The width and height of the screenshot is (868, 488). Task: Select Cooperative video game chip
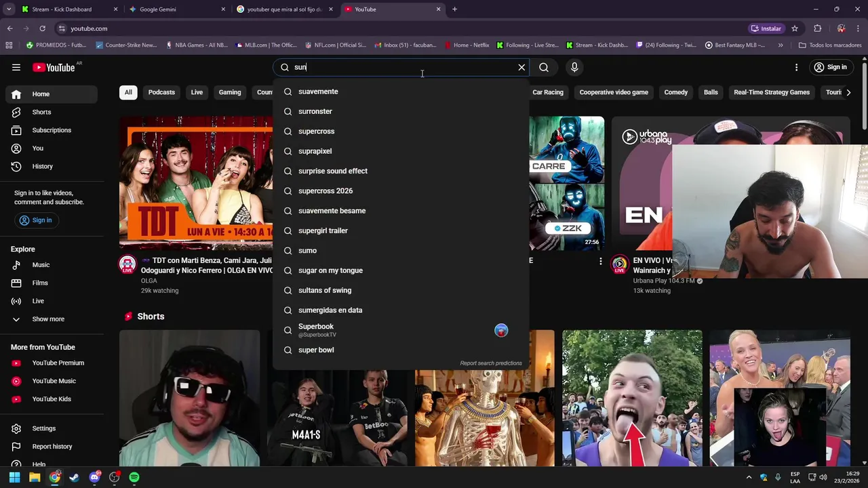click(614, 92)
